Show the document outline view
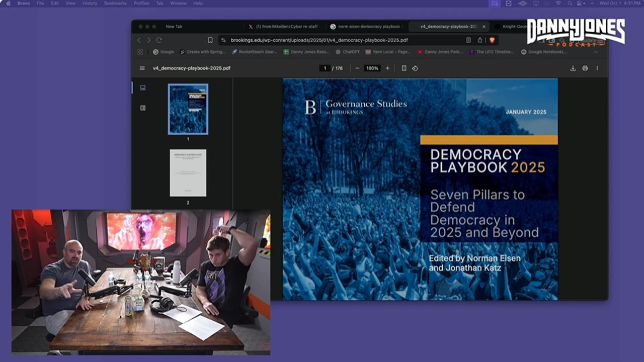 tap(143, 108)
